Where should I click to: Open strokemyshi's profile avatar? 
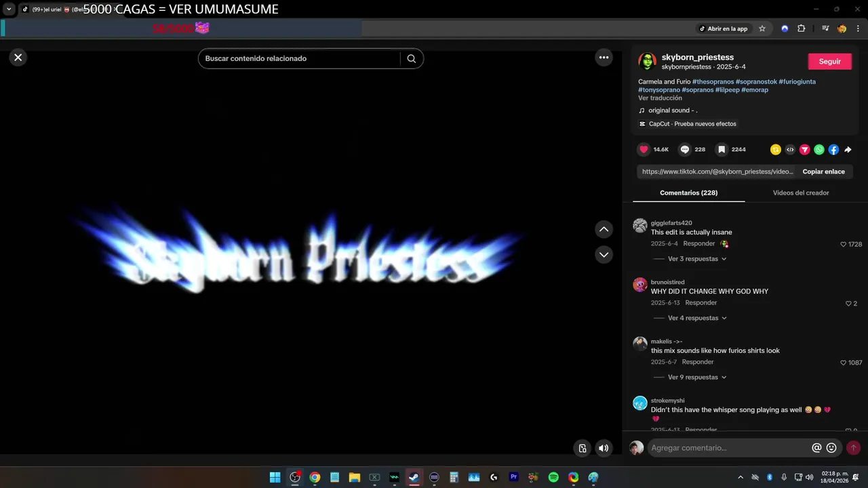pyautogui.click(x=640, y=403)
